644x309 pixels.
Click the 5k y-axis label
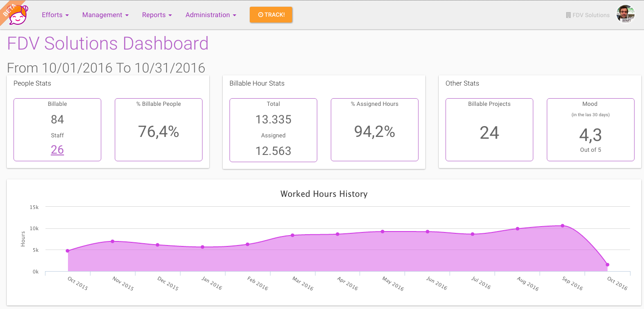click(35, 250)
